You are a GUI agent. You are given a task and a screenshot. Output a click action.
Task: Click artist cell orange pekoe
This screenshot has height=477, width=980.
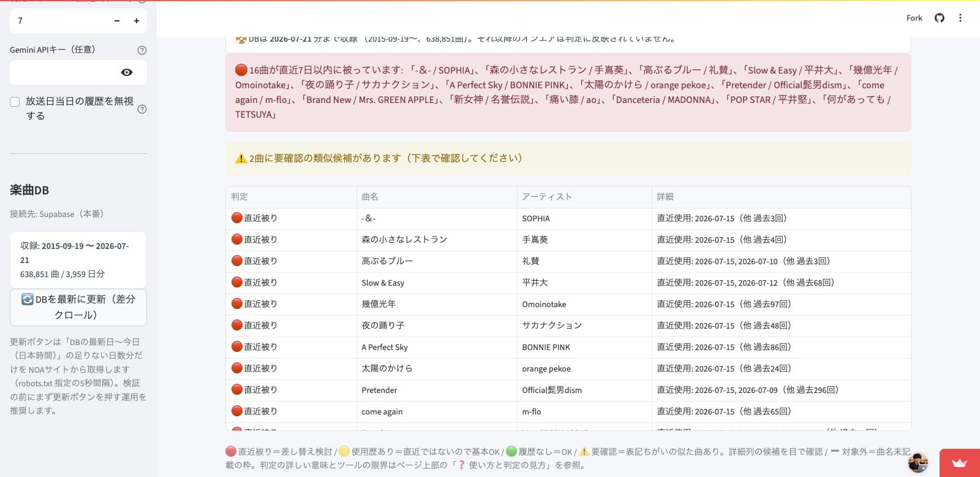click(584, 368)
